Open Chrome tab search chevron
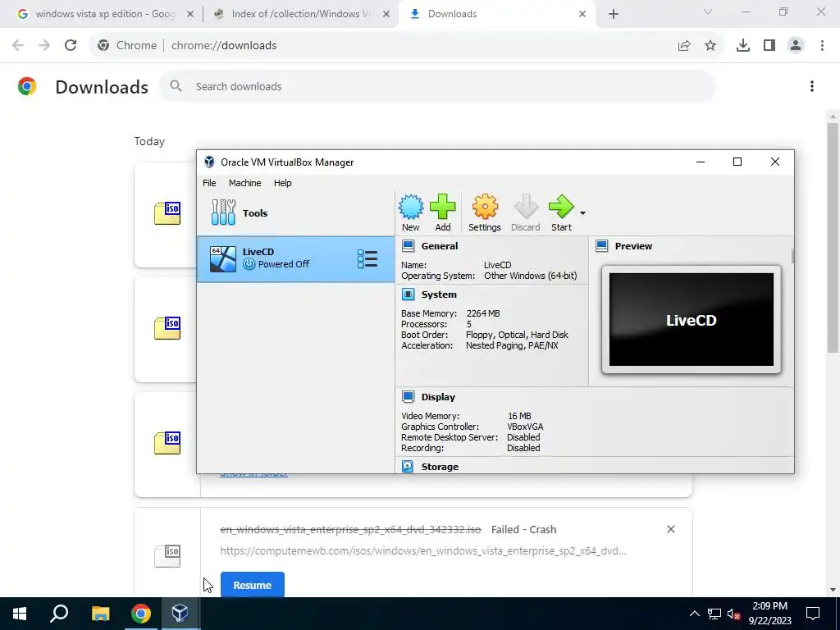Screen dimensions: 840x630 click(x=708, y=11)
